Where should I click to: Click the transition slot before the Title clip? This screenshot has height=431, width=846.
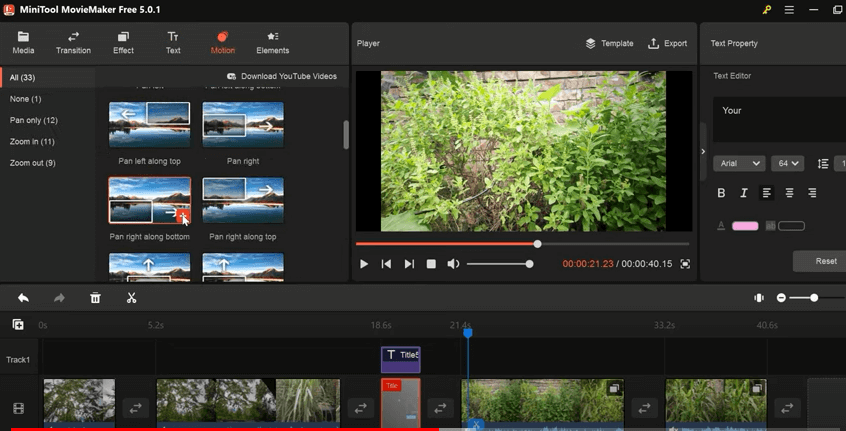360,408
